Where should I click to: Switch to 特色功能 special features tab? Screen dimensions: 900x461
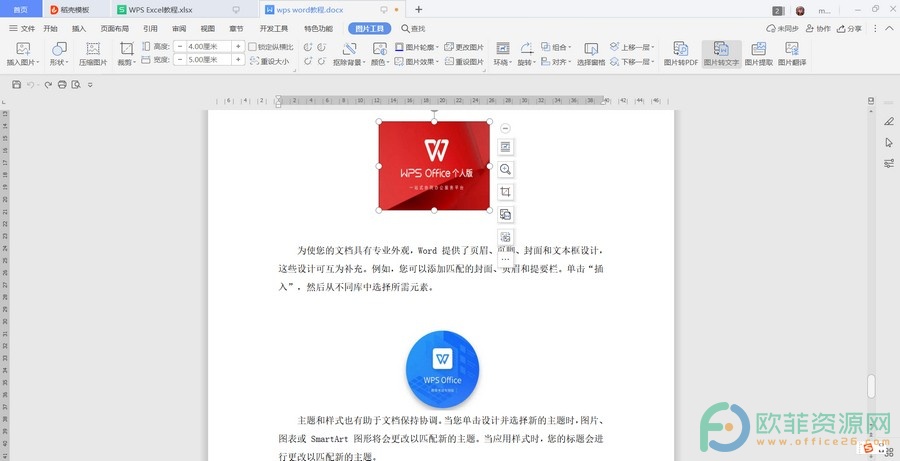[x=319, y=28]
